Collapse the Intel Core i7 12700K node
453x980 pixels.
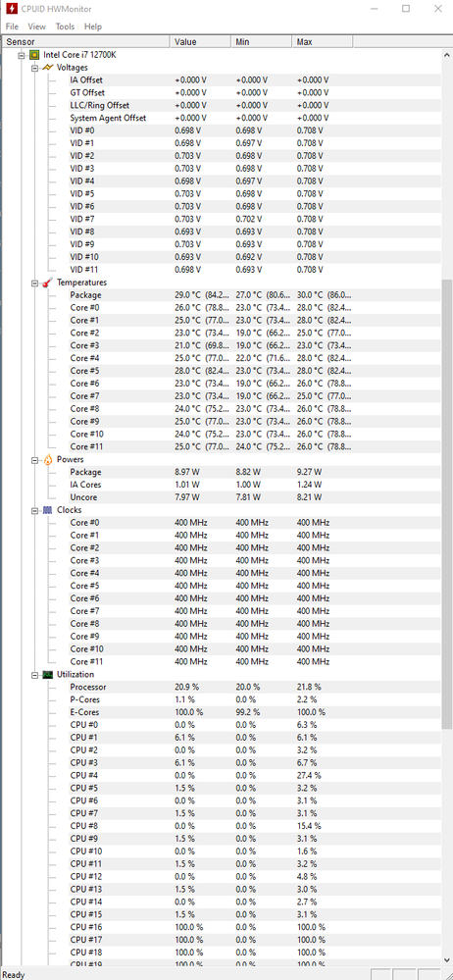(22, 55)
